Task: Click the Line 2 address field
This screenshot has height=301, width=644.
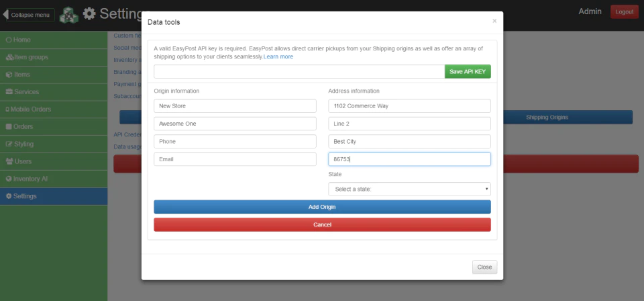Action: (x=409, y=124)
